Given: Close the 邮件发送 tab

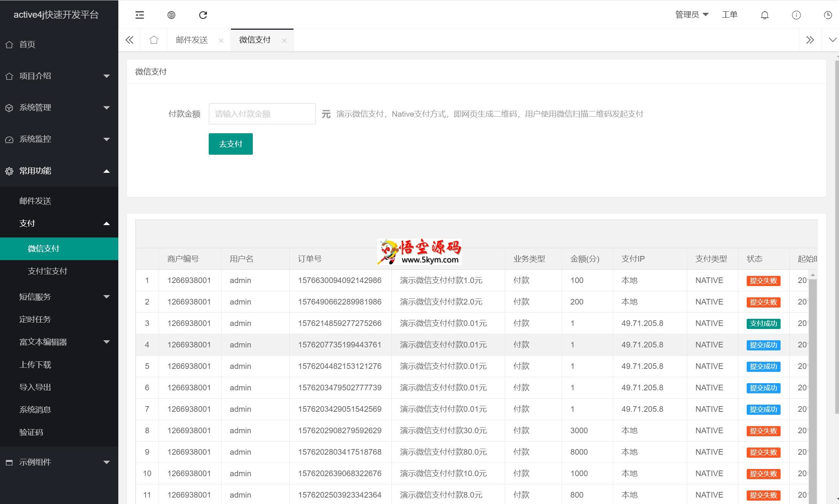Looking at the screenshot, I should (x=221, y=41).
